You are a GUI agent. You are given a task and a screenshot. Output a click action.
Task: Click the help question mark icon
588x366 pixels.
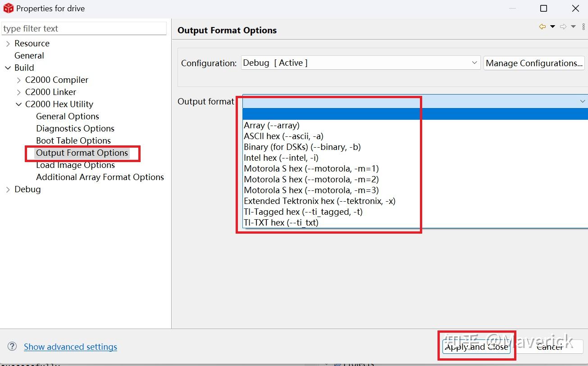coord(12,347)
